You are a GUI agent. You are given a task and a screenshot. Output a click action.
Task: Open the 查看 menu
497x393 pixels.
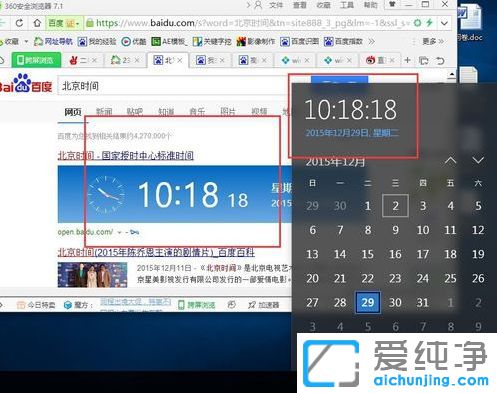point(299,5)
